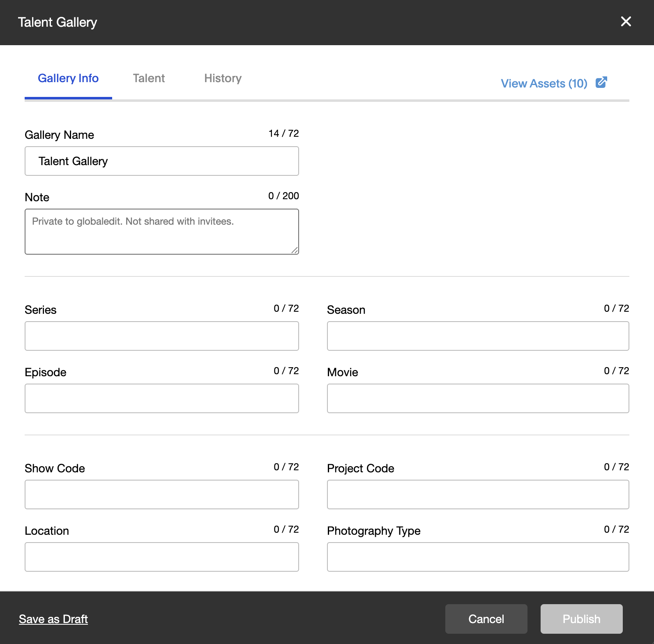This screenshot has width=654, height=644.
Task: Click the Cancel button
Action: coord(486,619)
